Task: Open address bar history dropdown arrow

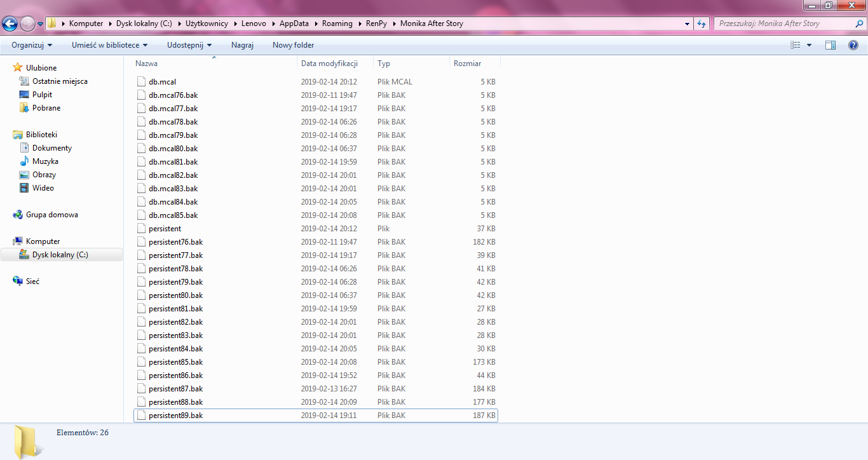Action: [687, 24]
